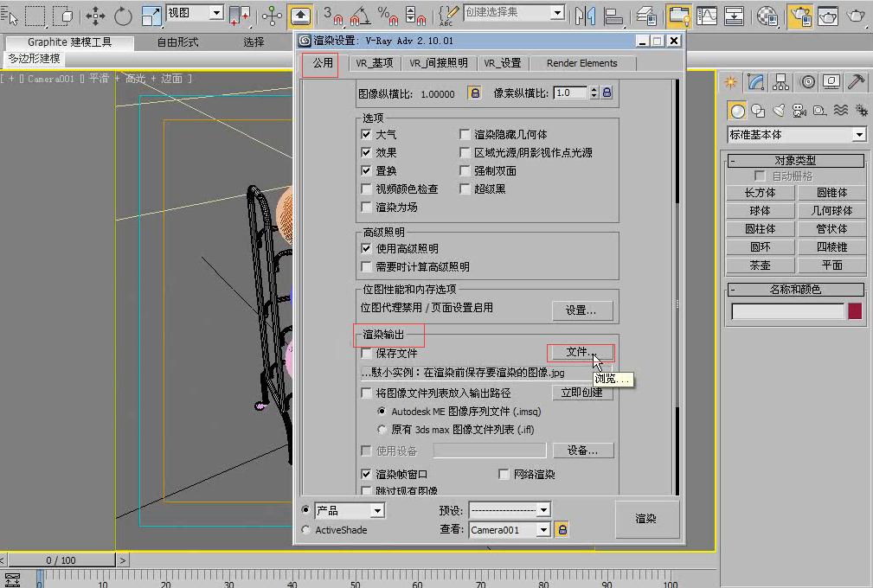Click the 文件 button under 渲染输出

pyautogui.click(x=581, y=352)
